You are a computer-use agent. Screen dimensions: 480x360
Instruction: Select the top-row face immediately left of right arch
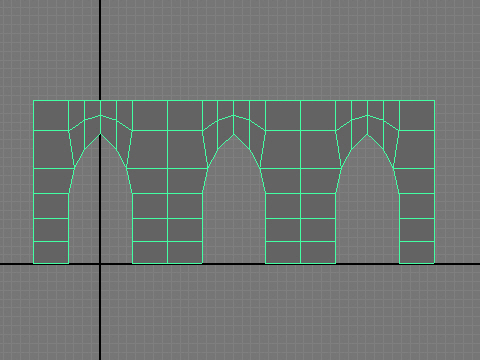[x=318, y=115]
